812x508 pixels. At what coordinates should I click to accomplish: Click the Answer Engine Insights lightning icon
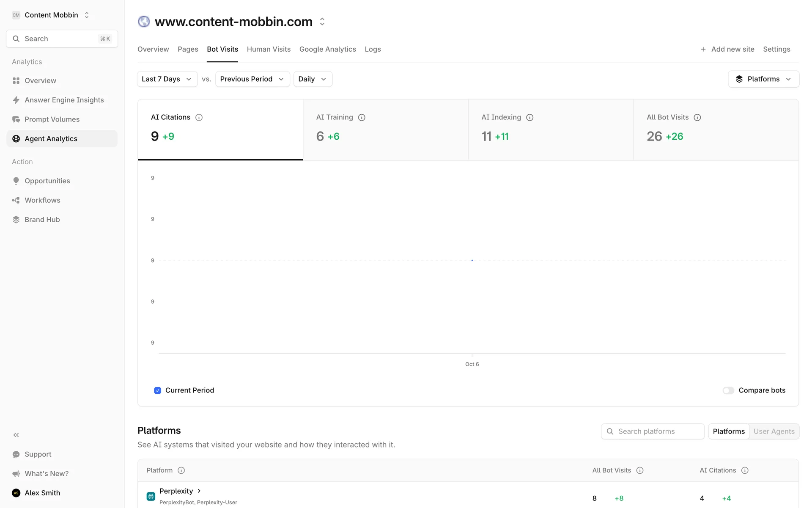pos(16,100)
